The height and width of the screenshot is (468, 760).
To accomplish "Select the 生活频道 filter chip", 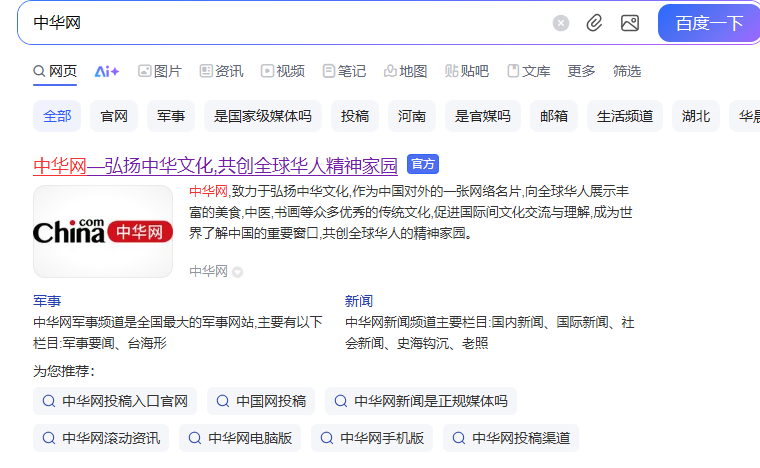I will point(625,116).
